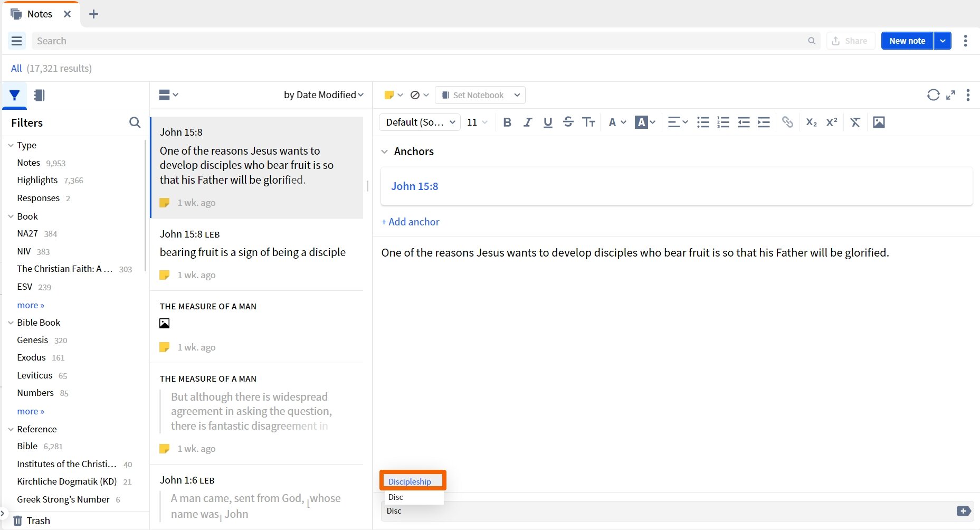This screenshot has height=530, width=980.
Task: Increase the indent level
Action: pos(764,122)
